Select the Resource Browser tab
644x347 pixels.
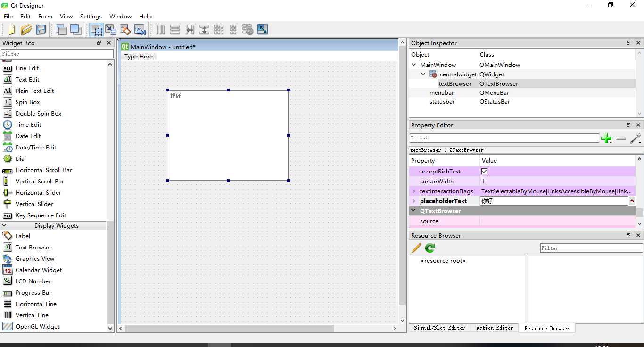[x=547, y=328]
